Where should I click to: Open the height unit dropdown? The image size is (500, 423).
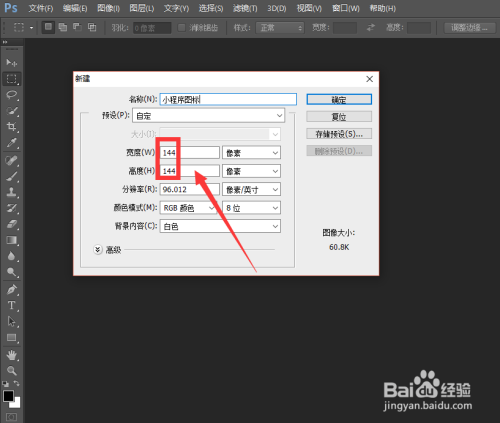click(251, 171)
